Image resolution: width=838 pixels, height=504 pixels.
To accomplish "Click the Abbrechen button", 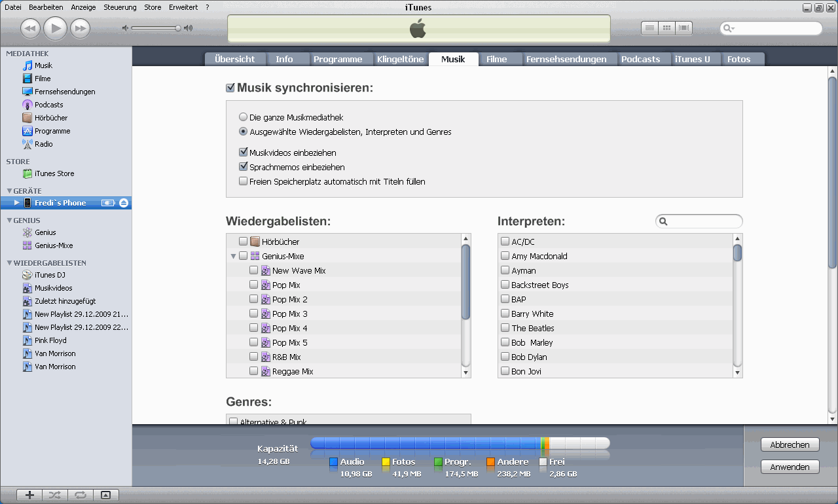I will coord(790,444).
